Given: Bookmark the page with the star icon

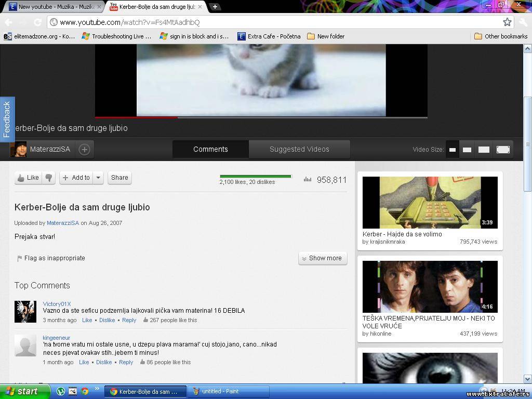Looking at the screenshot, I should [507, 22].
